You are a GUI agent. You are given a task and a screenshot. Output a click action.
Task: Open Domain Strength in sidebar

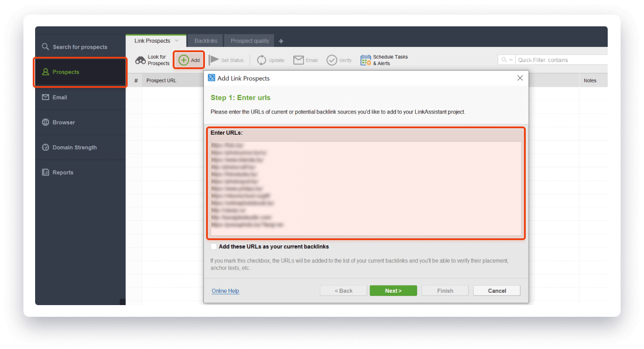(x=80, y=148)
